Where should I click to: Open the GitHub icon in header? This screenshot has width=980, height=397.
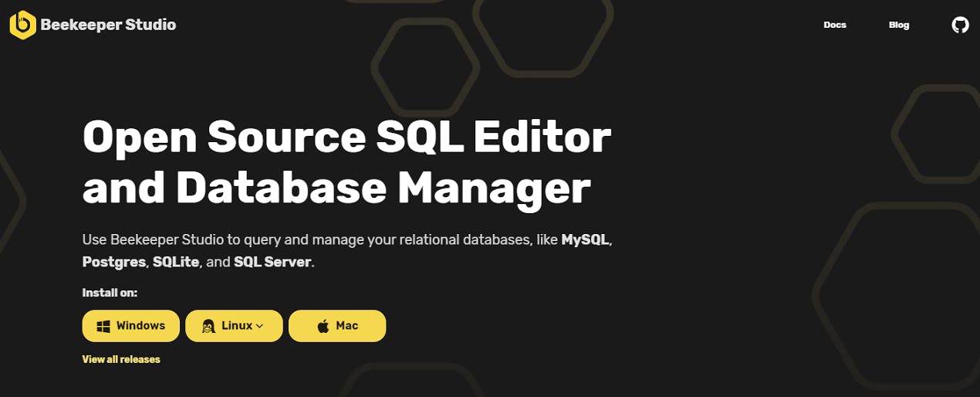click(960, 25)
